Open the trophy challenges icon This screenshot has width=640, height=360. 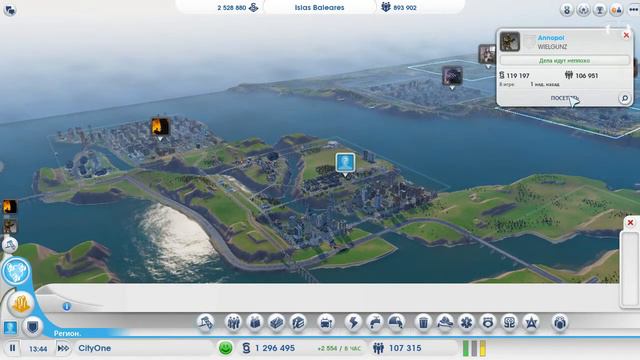click(x=600, y=10)
